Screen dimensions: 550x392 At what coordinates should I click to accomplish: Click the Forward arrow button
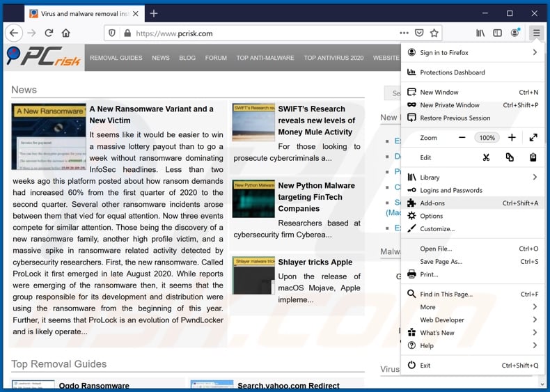pyautogui.click(x=31, y=33)
